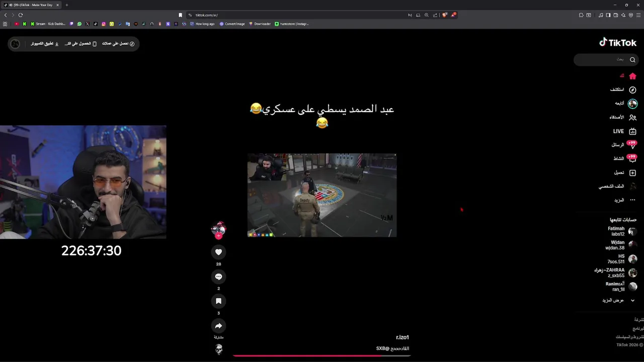644x362 pixels.
Task: Click the get the app phone button
Action: coord(80,44)
